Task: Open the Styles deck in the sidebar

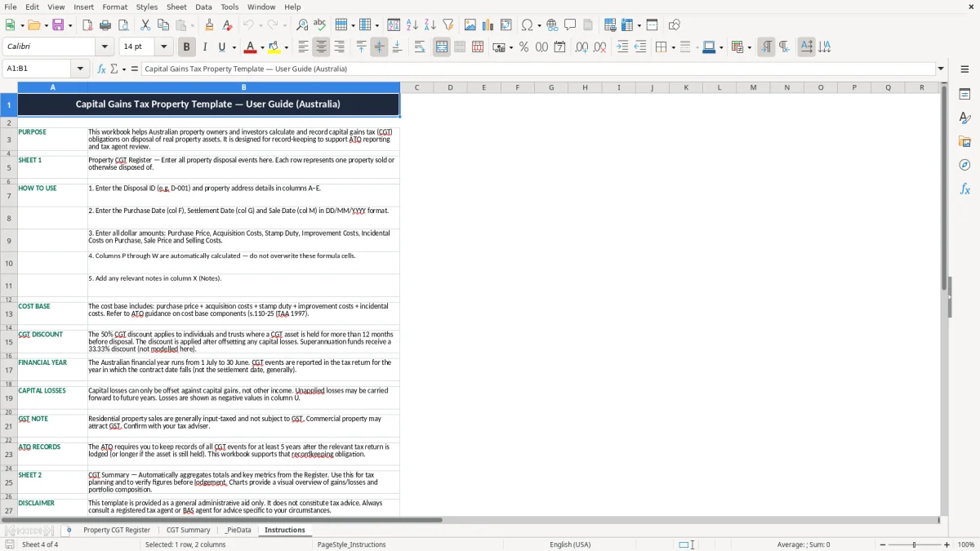Action: coord(964,118)
